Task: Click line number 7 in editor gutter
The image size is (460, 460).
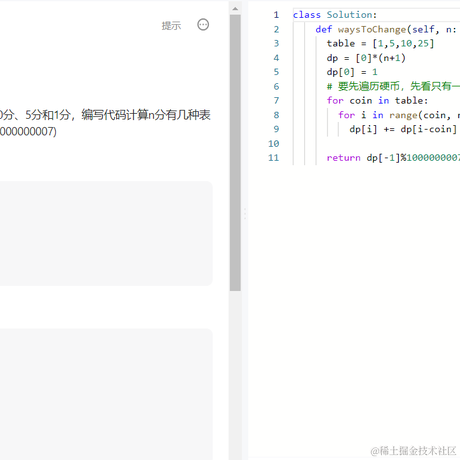Action: click(x=276, y=100)
